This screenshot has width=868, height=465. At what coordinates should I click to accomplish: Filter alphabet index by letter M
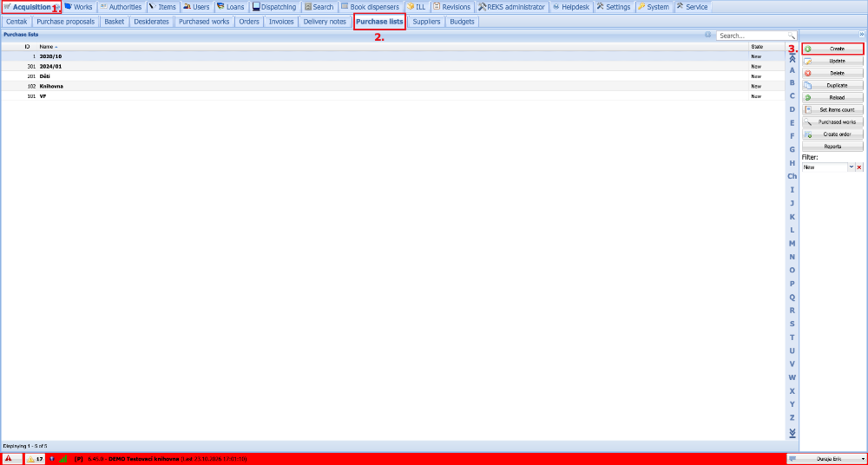click(792, 243)
